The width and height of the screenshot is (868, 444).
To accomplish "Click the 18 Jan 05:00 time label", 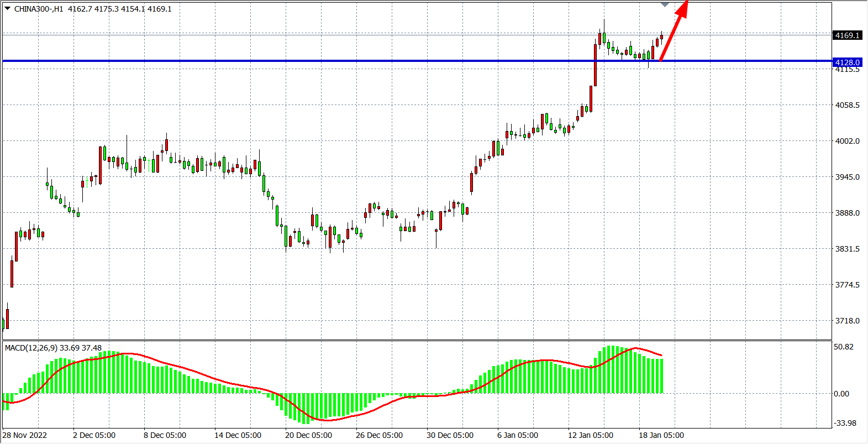I will [661, 435].
